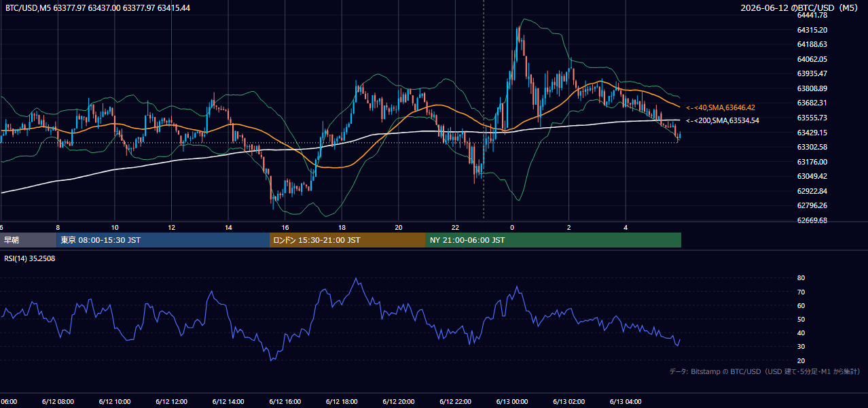Screen dimensions: 868x408
Task: Click RSI axis level 50
Action: (x=801, y=319)
